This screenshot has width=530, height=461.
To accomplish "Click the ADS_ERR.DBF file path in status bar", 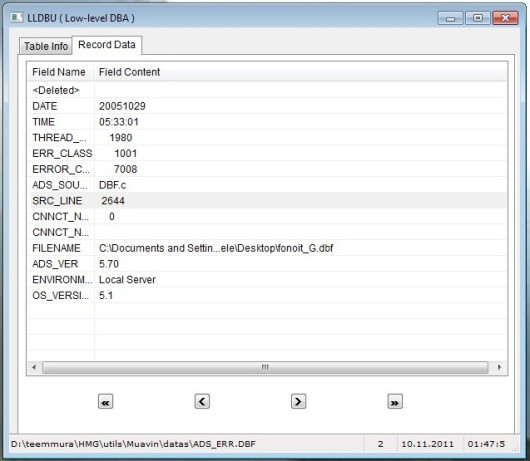I will pyautogui.click(x=133, y=444).
